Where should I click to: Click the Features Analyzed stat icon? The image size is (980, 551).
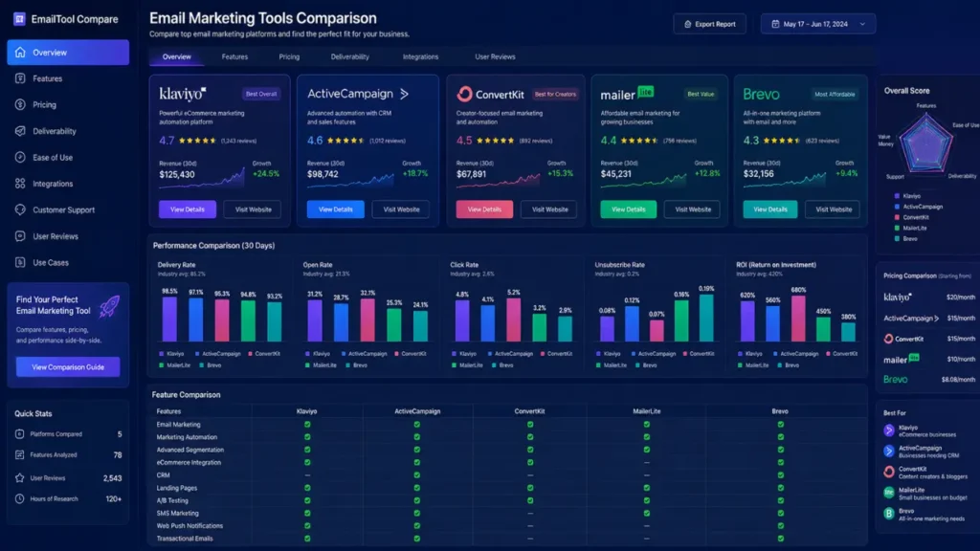pyautogui.click(x=19, y=454)
